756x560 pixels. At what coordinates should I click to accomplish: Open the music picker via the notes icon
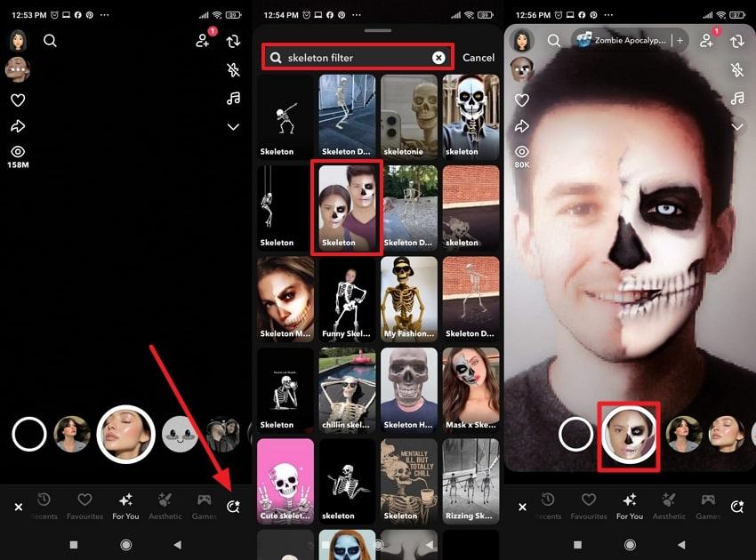point(234,98)
